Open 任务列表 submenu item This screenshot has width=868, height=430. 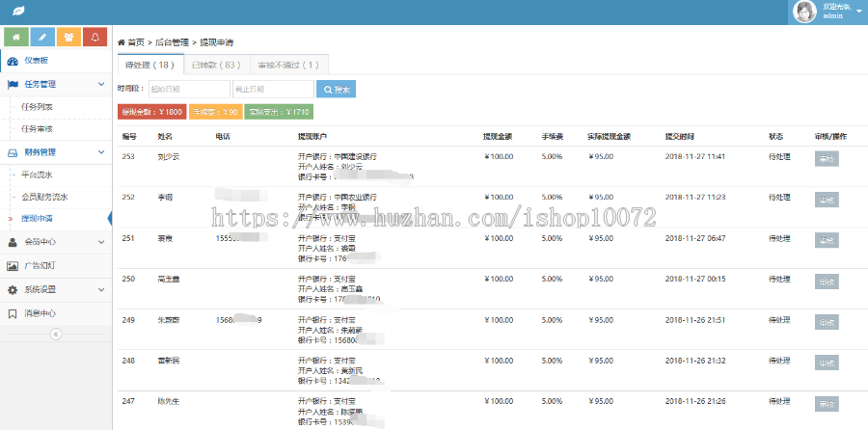pos(37,106)
